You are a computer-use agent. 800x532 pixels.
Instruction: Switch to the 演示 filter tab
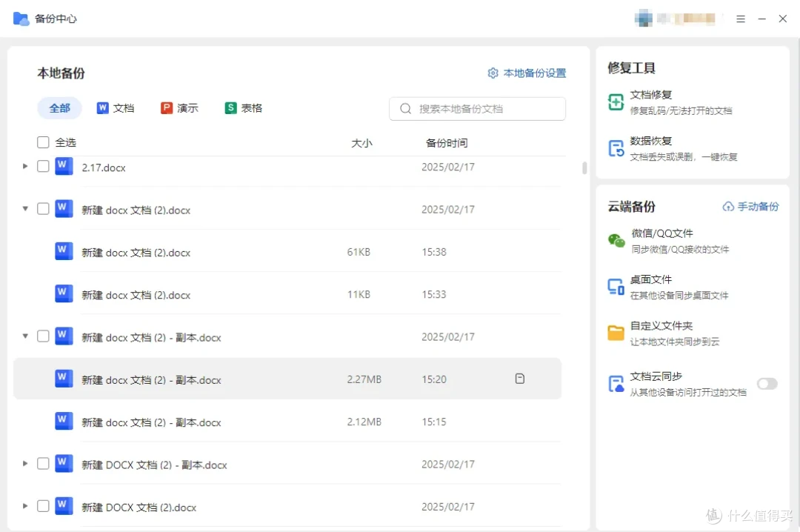pos(179,108)
